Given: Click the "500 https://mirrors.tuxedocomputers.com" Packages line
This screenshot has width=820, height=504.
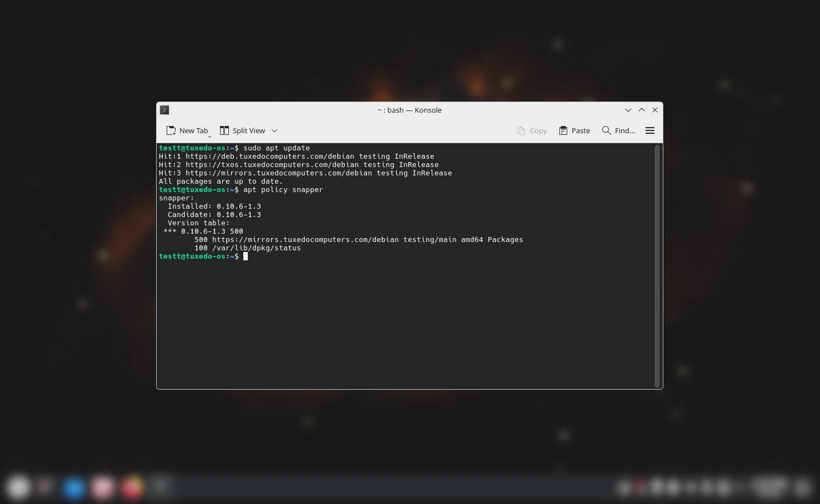Looking at the screenshot, I should coord(359,240).
